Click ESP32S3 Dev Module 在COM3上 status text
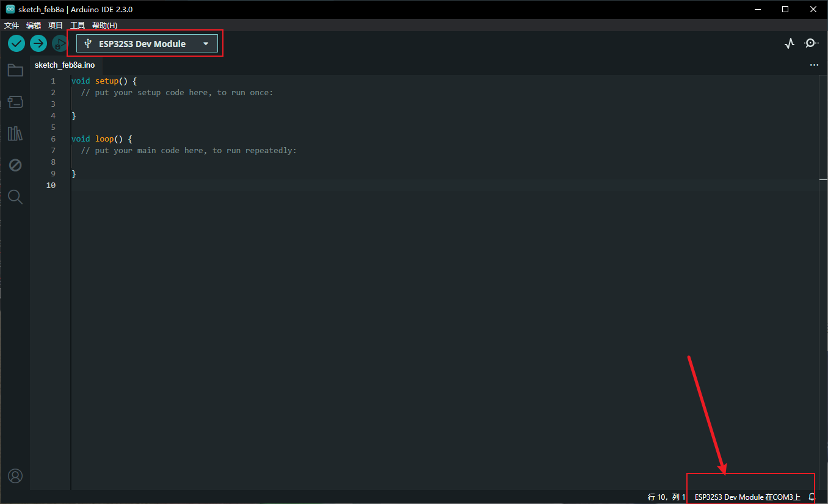 coord(747,497)
